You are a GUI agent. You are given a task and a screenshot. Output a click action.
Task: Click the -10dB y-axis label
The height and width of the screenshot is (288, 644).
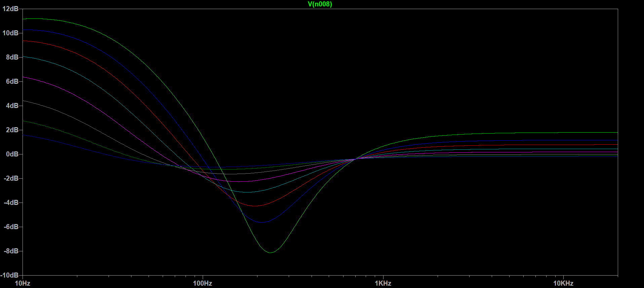tap(9, 275)
